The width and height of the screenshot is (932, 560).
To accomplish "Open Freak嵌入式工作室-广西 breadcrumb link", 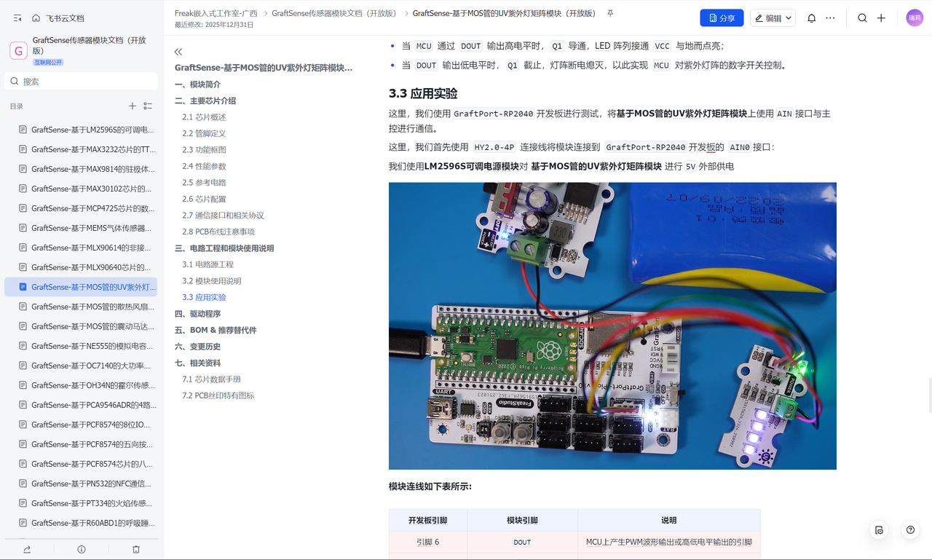I will 217,13.
